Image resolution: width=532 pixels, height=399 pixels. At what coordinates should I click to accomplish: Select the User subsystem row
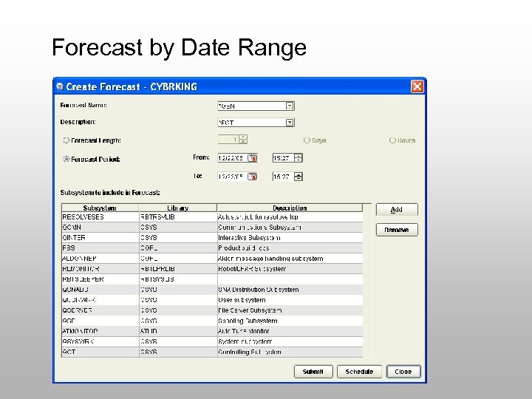pyautogui.click(x=212, y=300)
